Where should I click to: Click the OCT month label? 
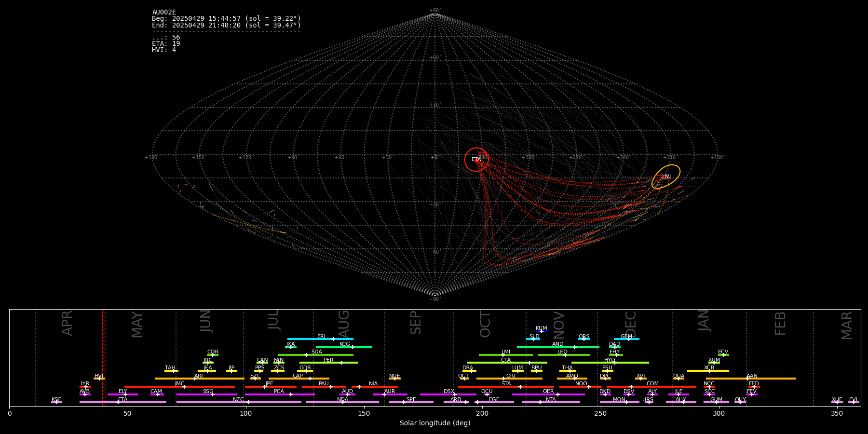click(x=485, y=325)
